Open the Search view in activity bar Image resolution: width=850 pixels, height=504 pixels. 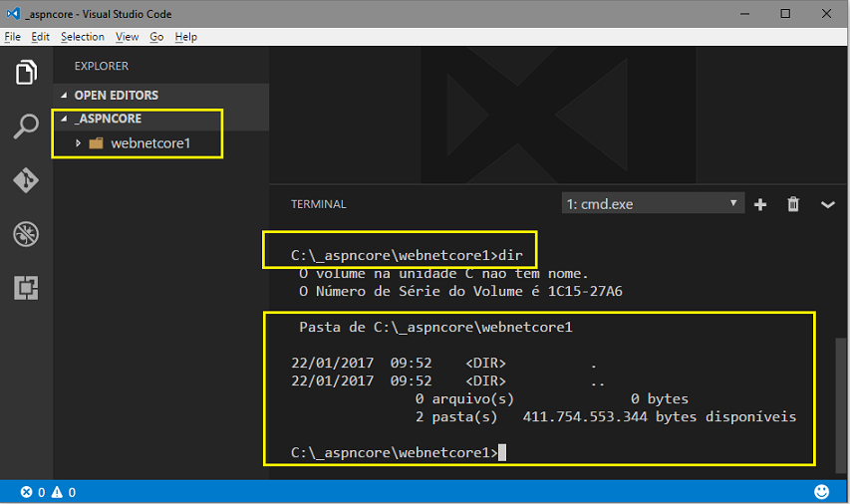pos(26,126)
